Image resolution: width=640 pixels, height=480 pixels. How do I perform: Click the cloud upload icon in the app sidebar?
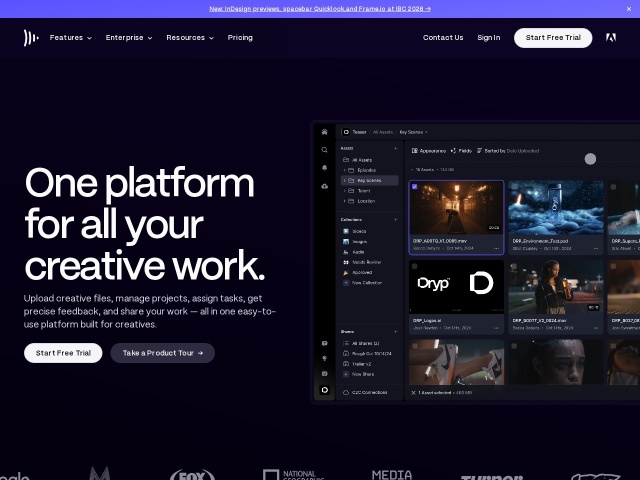pos(324,186)
